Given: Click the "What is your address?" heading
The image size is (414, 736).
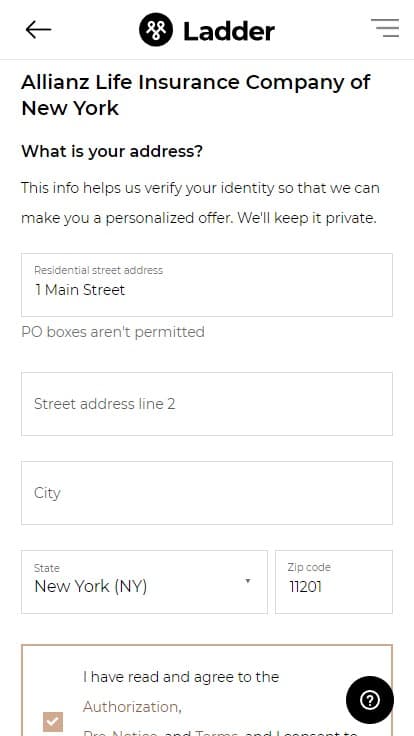Looking at the screenshot, I should [x=112, y=152].
